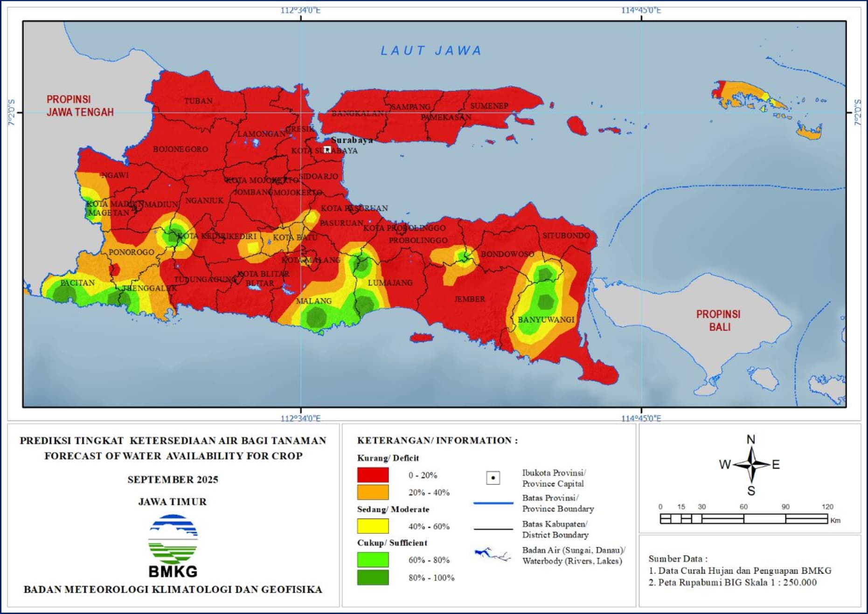Click the north compass rose
The image size is (868, 614).
pos(751,465)
